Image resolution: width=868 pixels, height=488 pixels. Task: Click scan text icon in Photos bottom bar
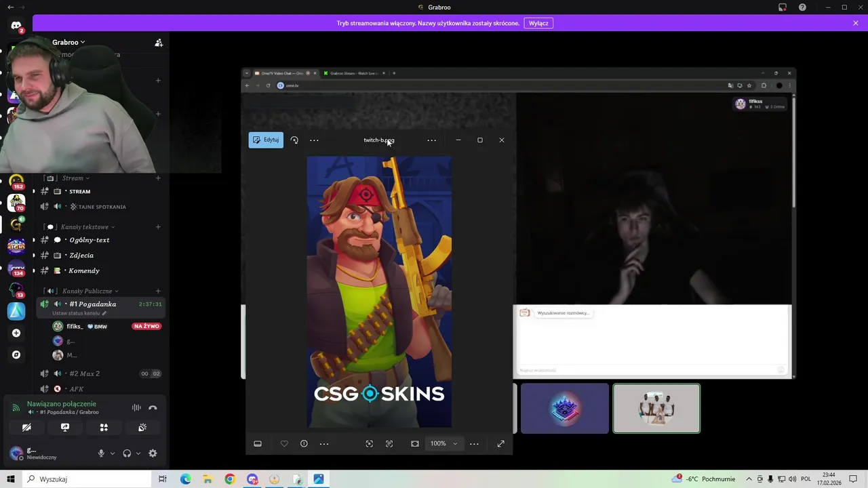[389, 443]
